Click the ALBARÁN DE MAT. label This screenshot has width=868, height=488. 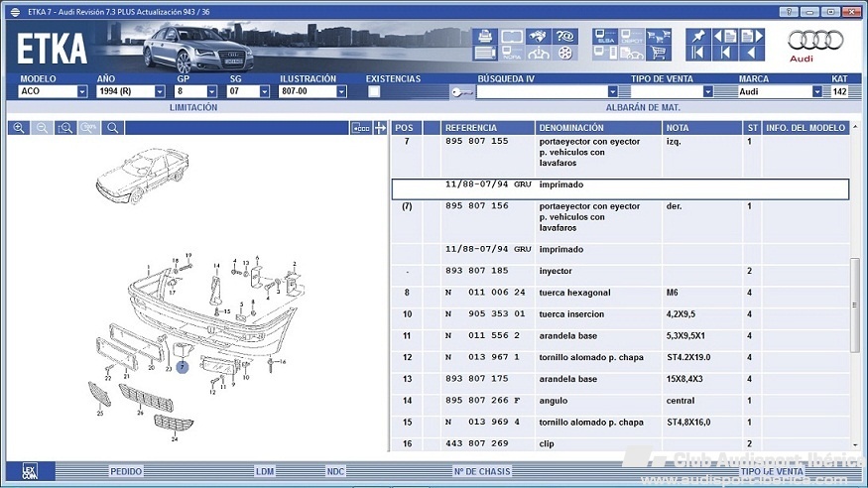[x=643, y=107]
